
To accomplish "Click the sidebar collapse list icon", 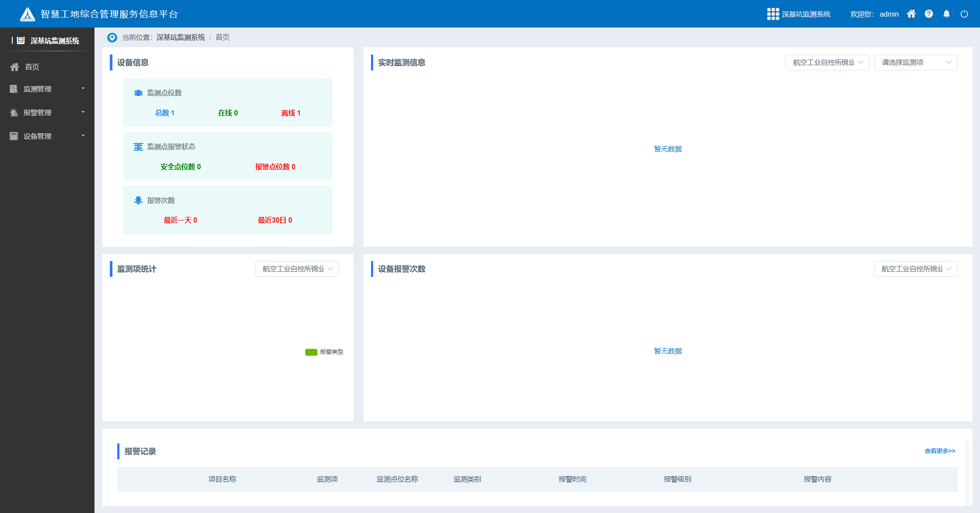I will [21, 41].
